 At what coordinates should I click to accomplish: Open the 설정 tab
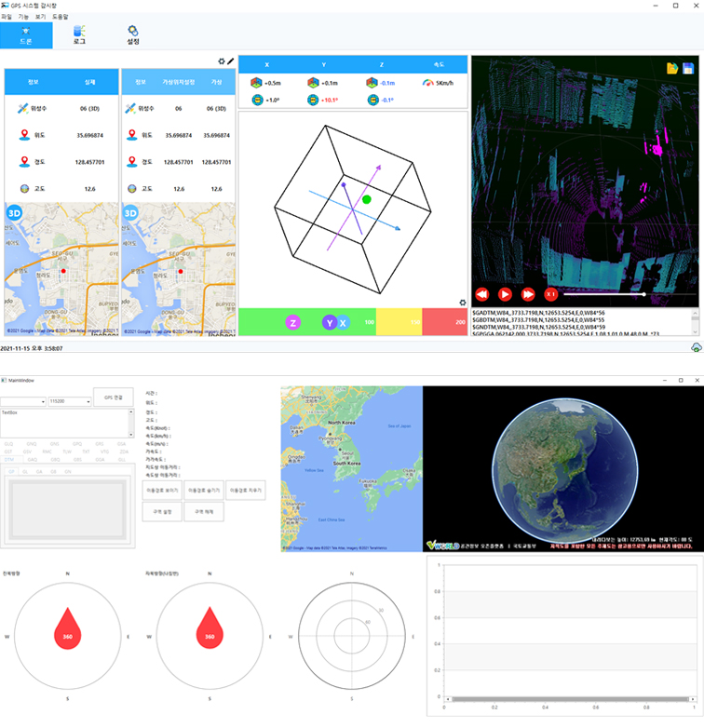[x=133, y=35]
